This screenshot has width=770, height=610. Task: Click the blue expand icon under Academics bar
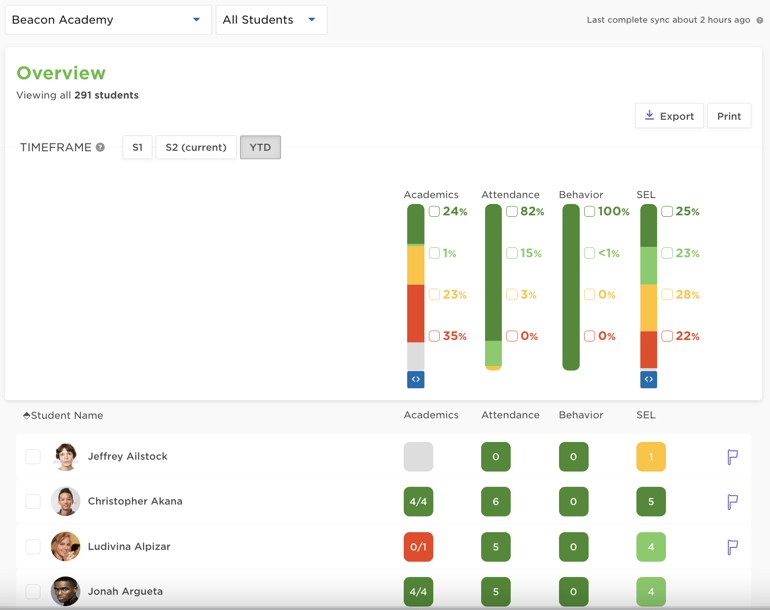[416, 379]
